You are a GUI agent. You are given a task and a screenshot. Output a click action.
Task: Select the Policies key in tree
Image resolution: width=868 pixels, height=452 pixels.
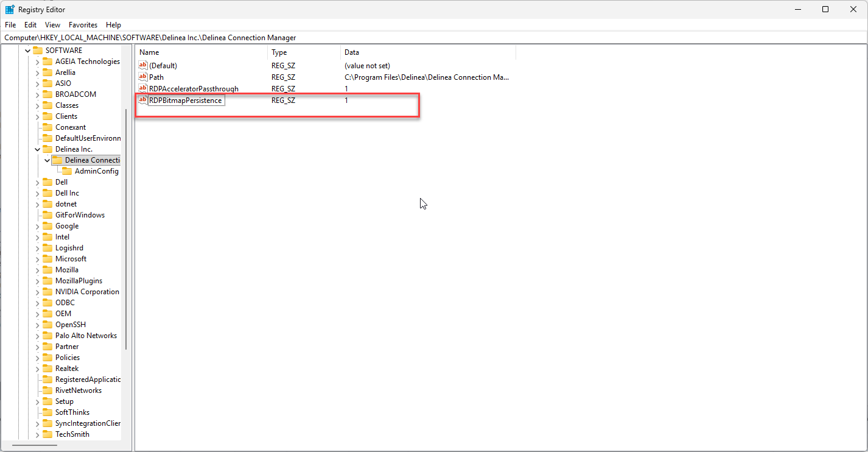(67, 358)
